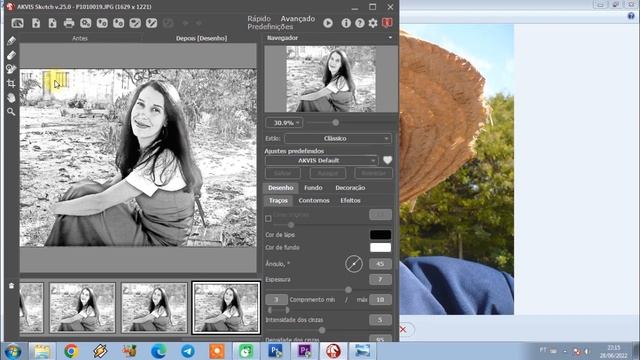Screen dimensions: 640x360
Task: Open the program info icon
Action: [x=346, y=23]
